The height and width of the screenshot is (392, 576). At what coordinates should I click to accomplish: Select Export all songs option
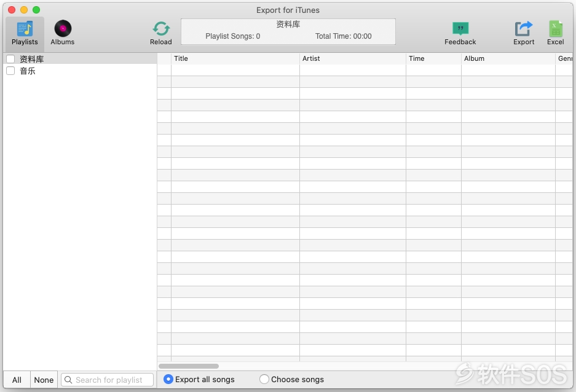tap(168, 379)
